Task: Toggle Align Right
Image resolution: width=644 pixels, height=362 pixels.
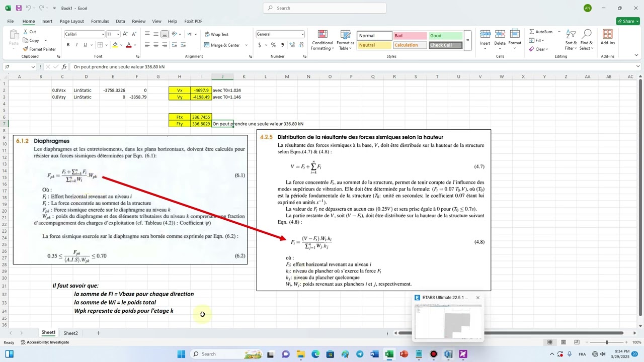Action: tap(165, 45)
